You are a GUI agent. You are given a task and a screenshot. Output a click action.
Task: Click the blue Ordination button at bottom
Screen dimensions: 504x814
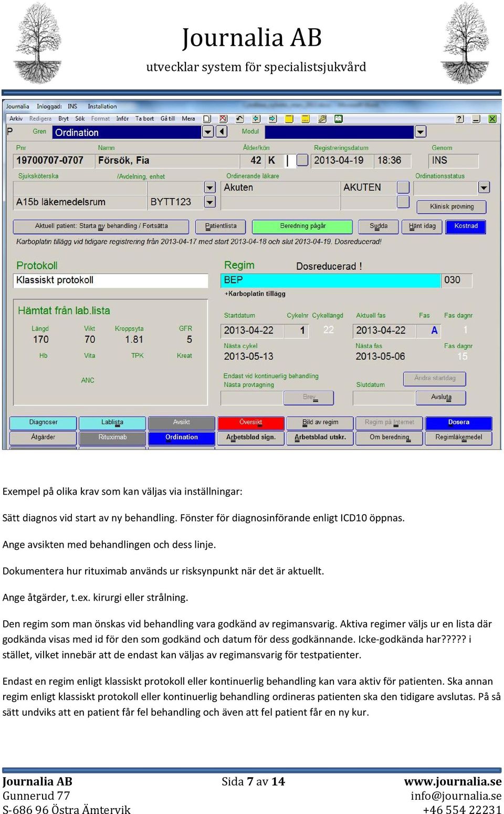(x=182, y=437)
